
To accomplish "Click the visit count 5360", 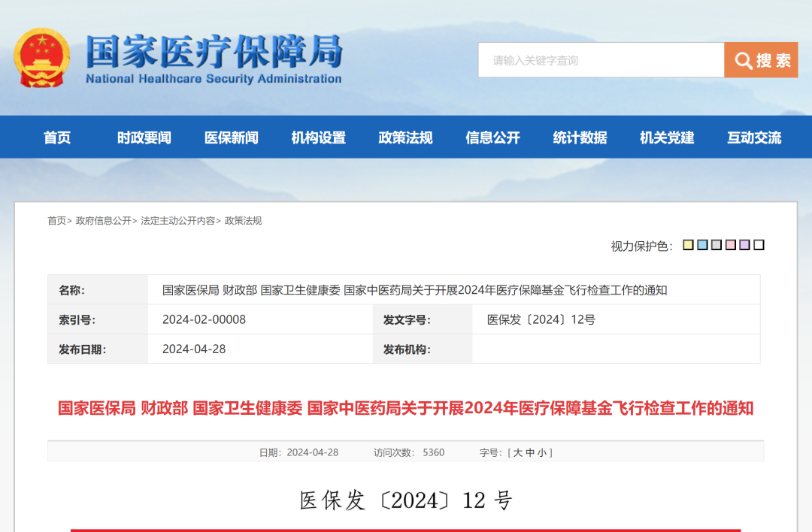I will [434, 453].
